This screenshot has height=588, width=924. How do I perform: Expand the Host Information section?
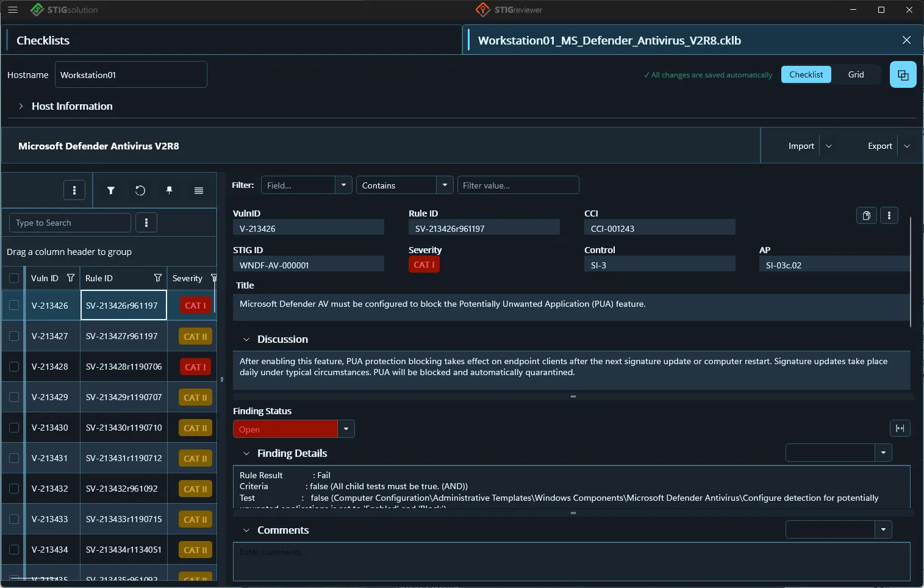[x=21, y=106]
